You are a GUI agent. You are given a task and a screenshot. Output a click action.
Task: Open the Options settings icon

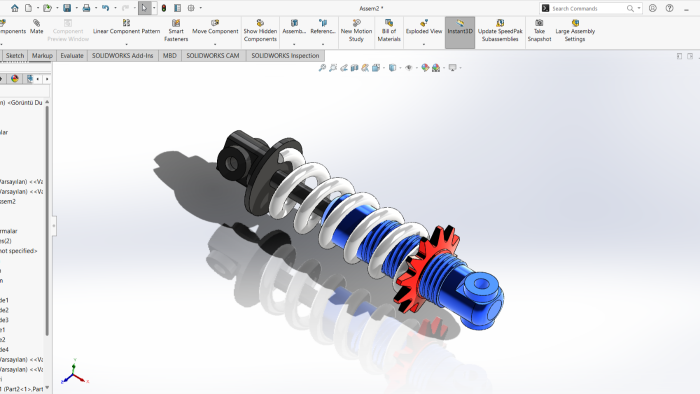pos(191,8)
